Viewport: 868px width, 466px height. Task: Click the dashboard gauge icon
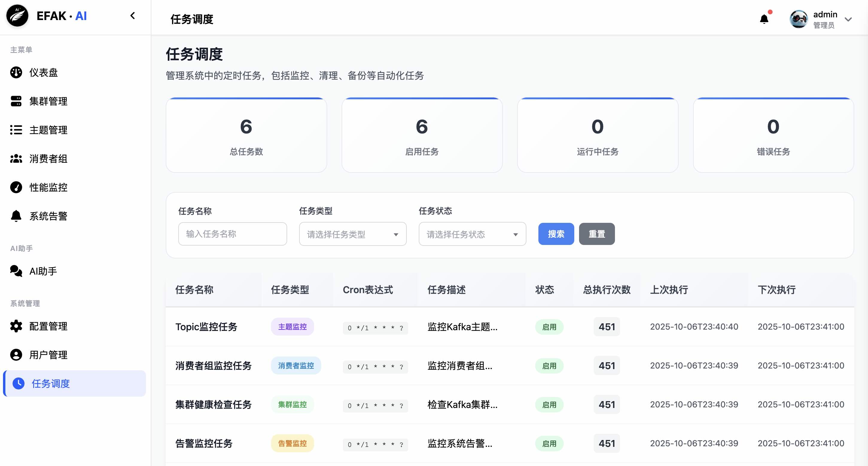pyautogui.click(x=16, y=72)
